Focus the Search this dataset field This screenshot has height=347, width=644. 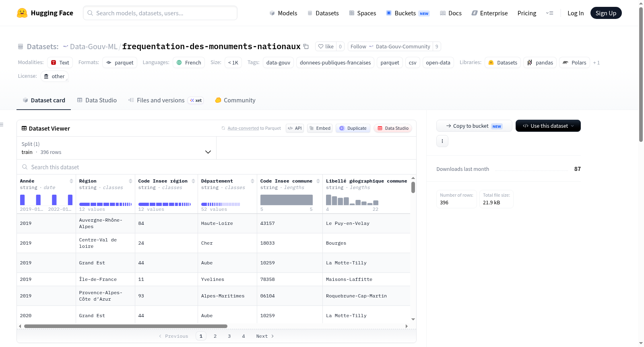pos(217,167)
